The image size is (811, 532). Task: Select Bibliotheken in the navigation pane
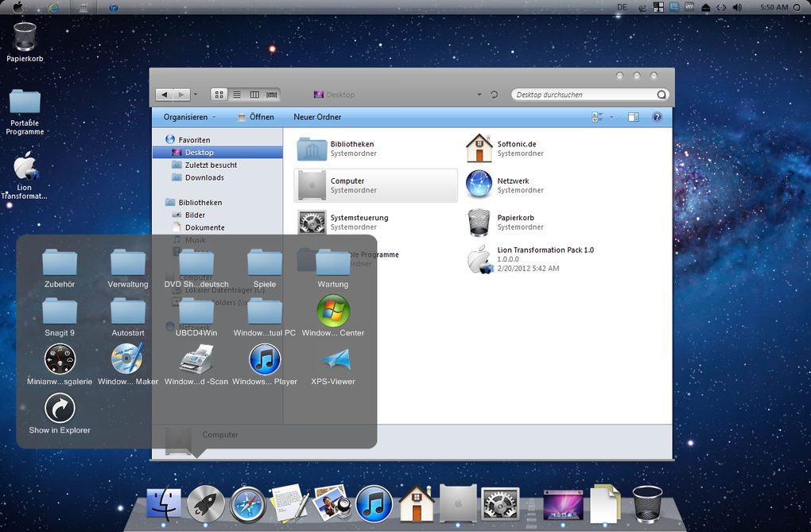click(x=193, y=202)
